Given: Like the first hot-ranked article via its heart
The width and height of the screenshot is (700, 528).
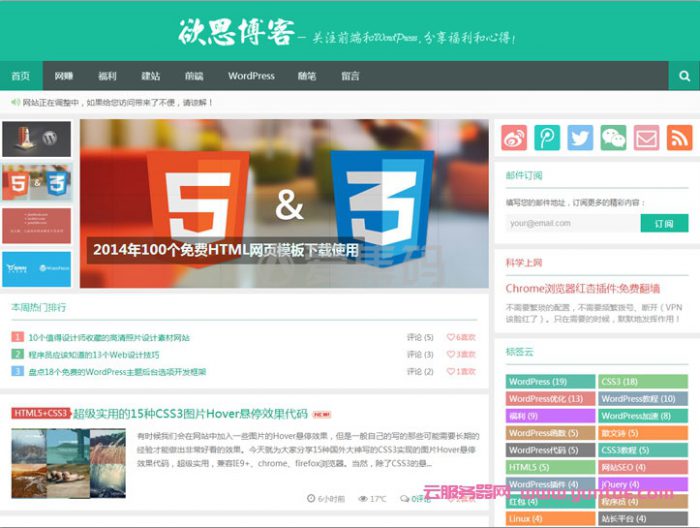Looking at the screenshot, I should click(x=451, y=338).
